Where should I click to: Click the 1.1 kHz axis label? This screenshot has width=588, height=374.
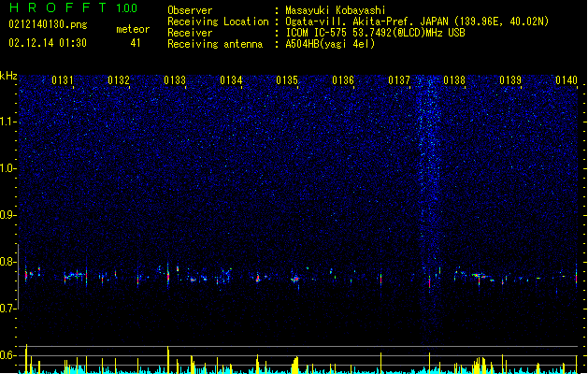pos(7,122)
